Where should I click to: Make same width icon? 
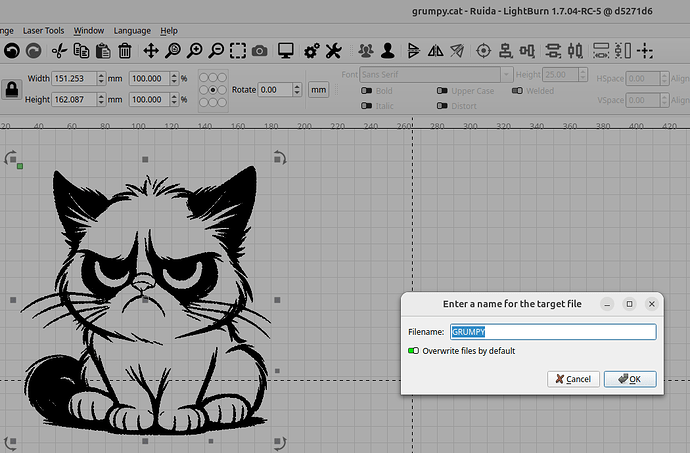601,51
